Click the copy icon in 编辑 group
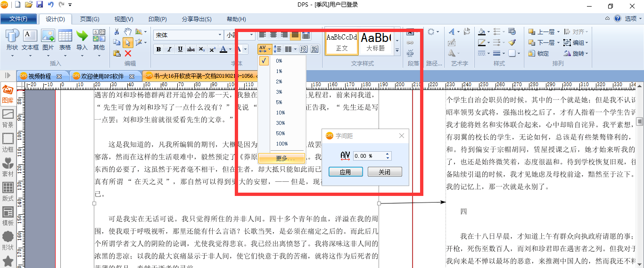 pos(117,42)
